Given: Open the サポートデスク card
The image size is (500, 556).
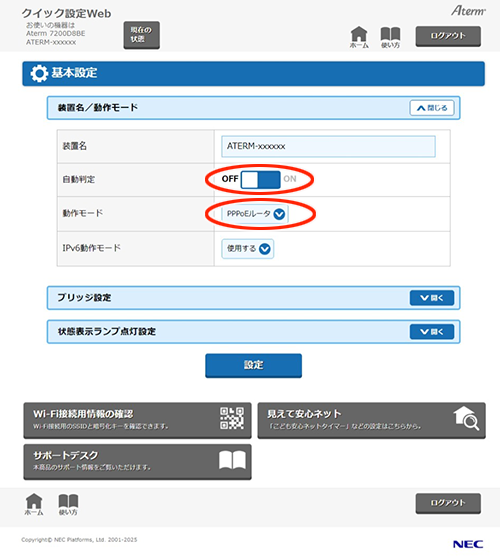Looking at the screenshot, I should (x=138, y=462).
